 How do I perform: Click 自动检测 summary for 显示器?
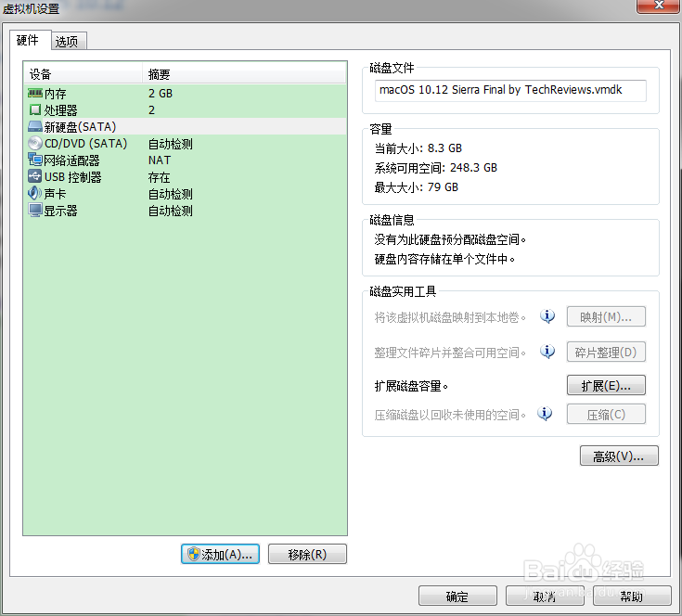coord(171,211)
